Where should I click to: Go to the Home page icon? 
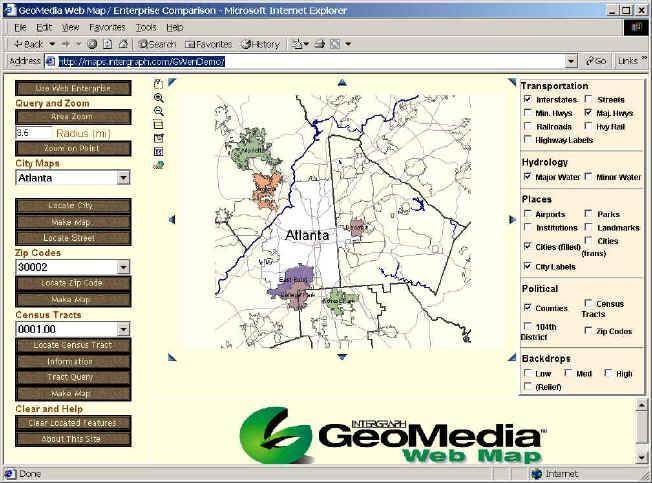click(x=123, y=44)
